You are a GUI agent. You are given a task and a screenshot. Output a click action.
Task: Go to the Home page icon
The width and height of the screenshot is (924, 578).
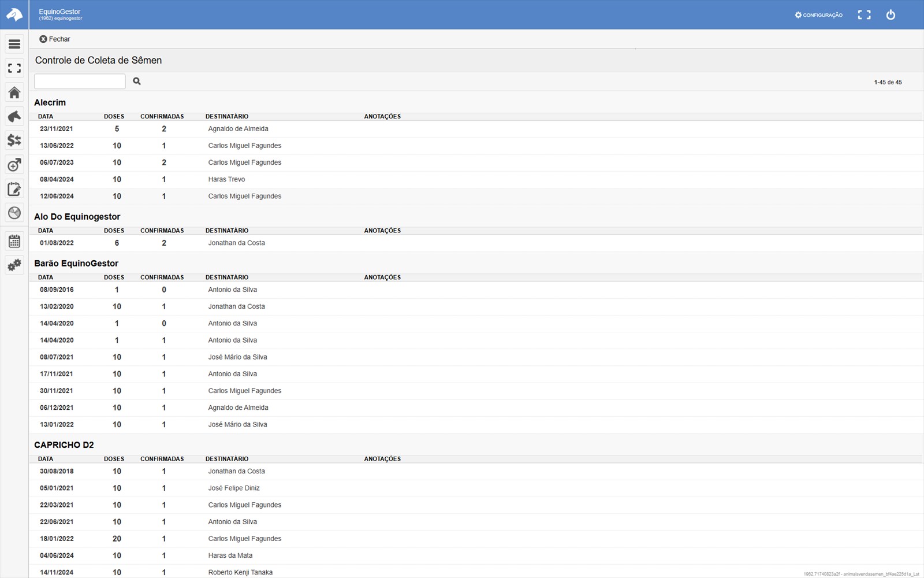[x=14, y=92]
